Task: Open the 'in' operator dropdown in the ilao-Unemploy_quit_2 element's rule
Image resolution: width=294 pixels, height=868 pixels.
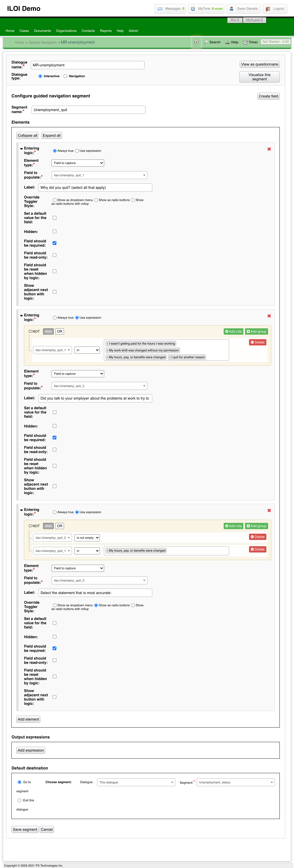Action: [87, 350]
